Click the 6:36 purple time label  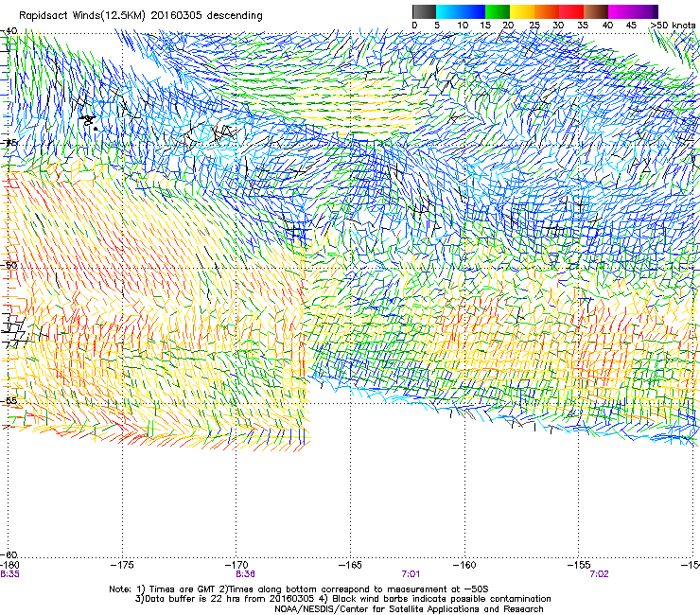[245, 574]
